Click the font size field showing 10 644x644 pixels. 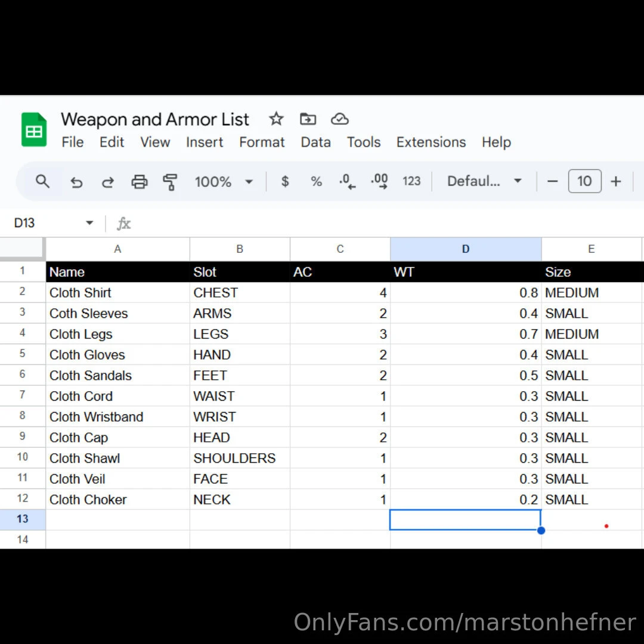pos(584,181)
